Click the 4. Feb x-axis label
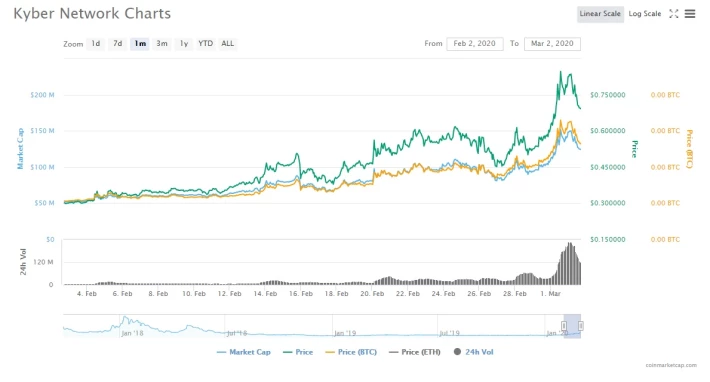710x382 pixels. [86, 294]
